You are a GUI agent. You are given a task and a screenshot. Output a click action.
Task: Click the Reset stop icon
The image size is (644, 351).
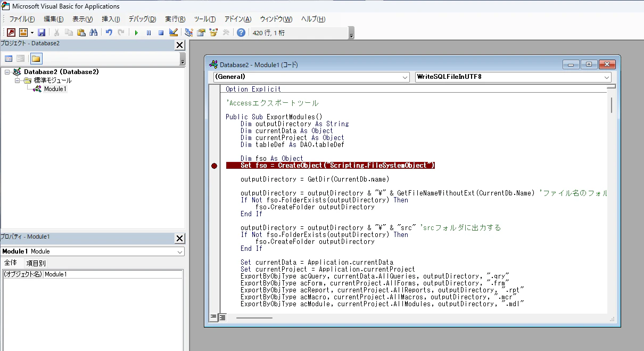(x=161, y=32)
